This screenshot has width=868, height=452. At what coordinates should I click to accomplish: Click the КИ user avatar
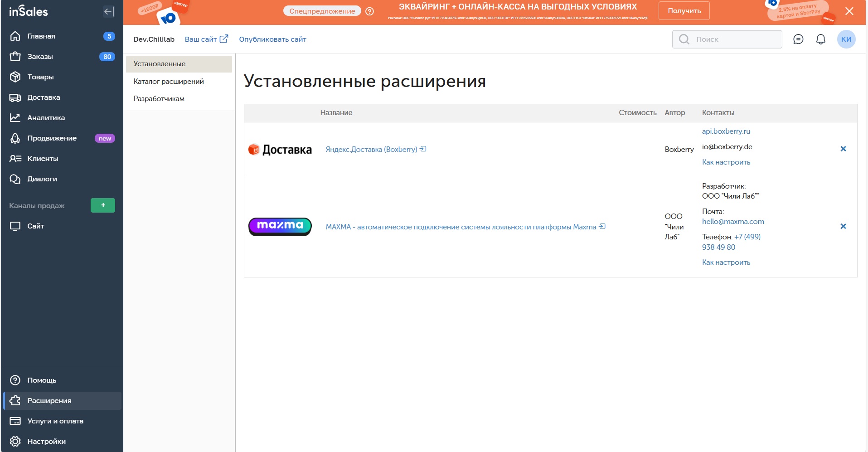click(846, 39)
